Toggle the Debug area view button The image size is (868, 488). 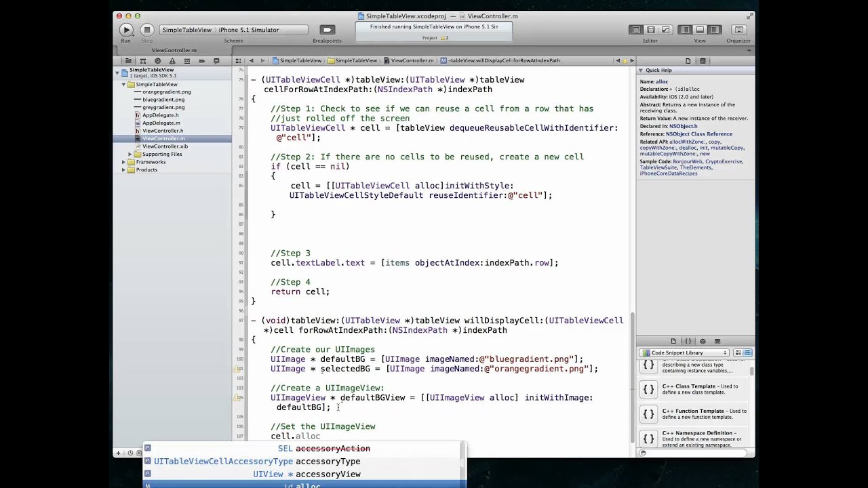pos(700,30)
